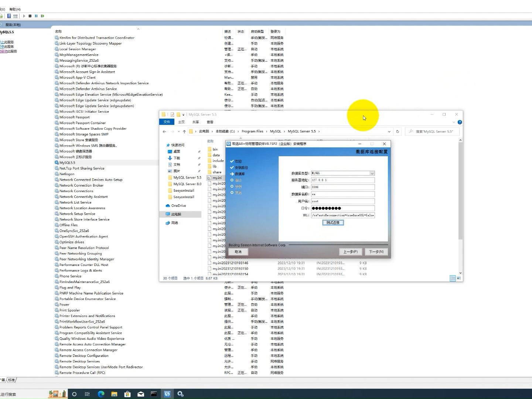Switch to the 查看 ribbon tab
Viewport: 532px width, 399px height.
[x=210, y=122]
